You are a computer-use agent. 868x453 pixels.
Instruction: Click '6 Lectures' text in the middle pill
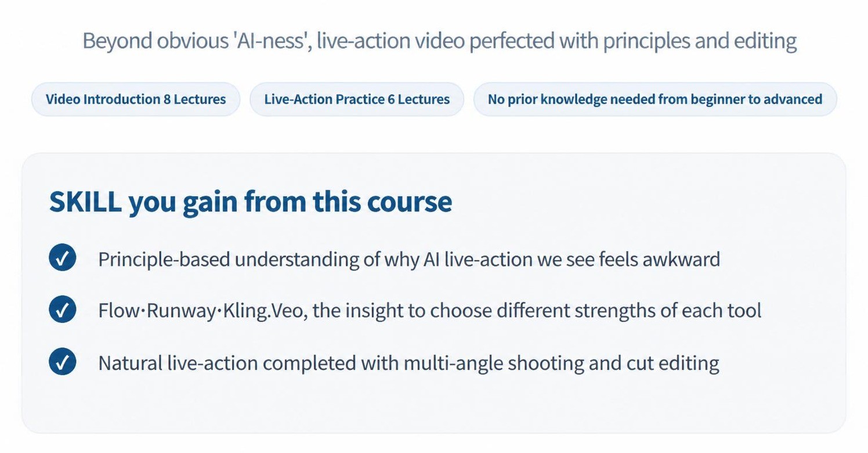418,99
